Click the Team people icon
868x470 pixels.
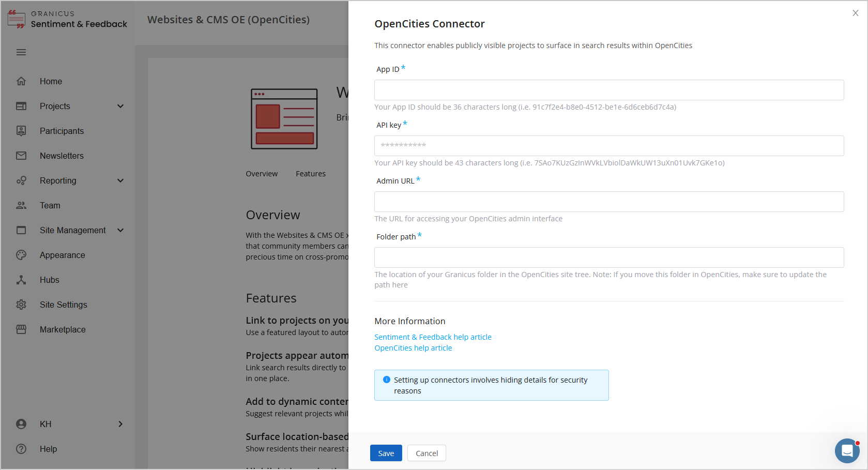click(21, 205)
